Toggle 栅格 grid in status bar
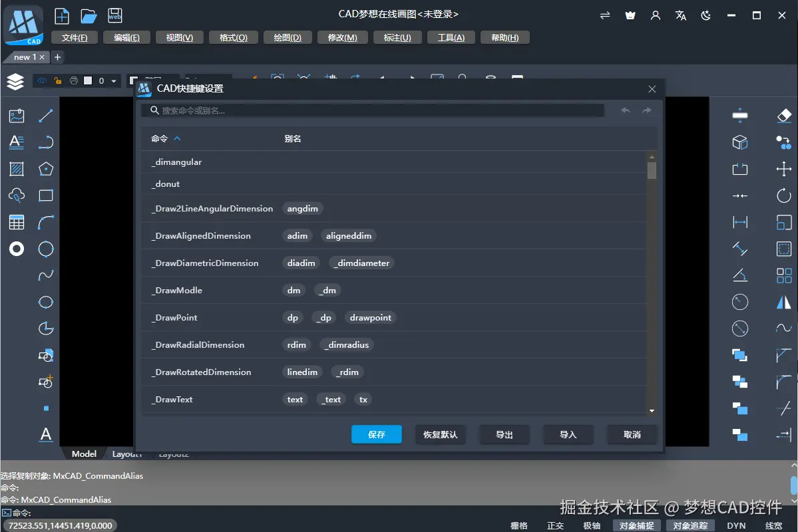Viewport: 798px width, 532px height. tap(519, 525)
